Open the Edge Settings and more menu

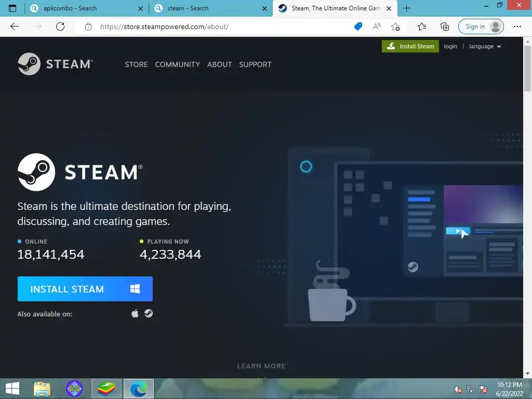pos(517,26)
